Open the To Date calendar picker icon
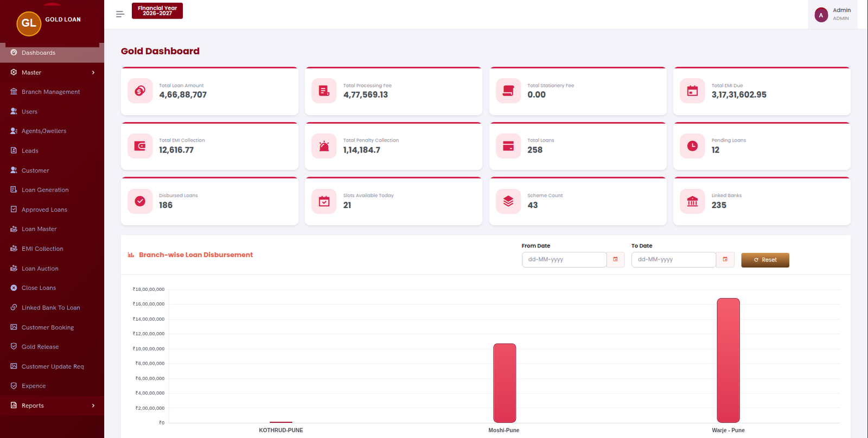868x438 pixels. tap(725, 259)
